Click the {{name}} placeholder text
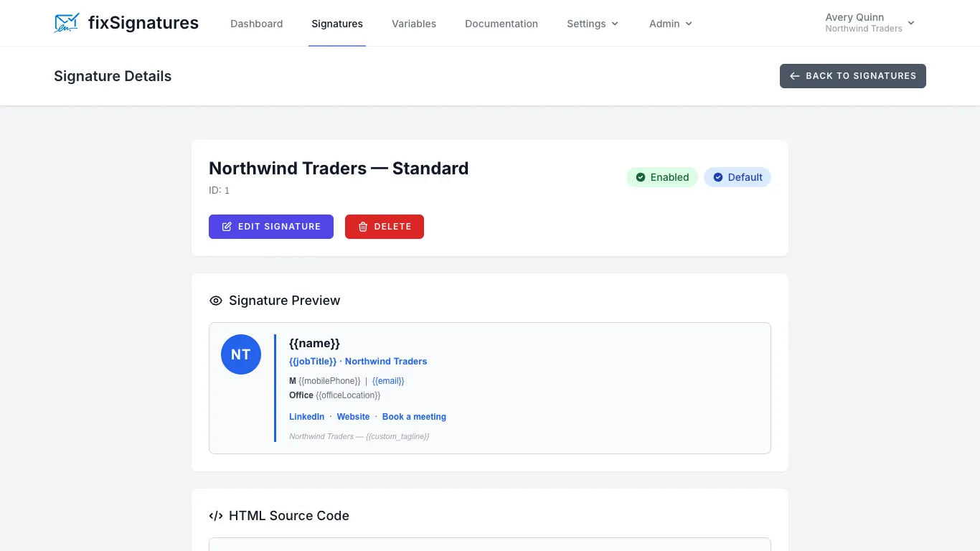The image size is (980, 551). (314, 344)
